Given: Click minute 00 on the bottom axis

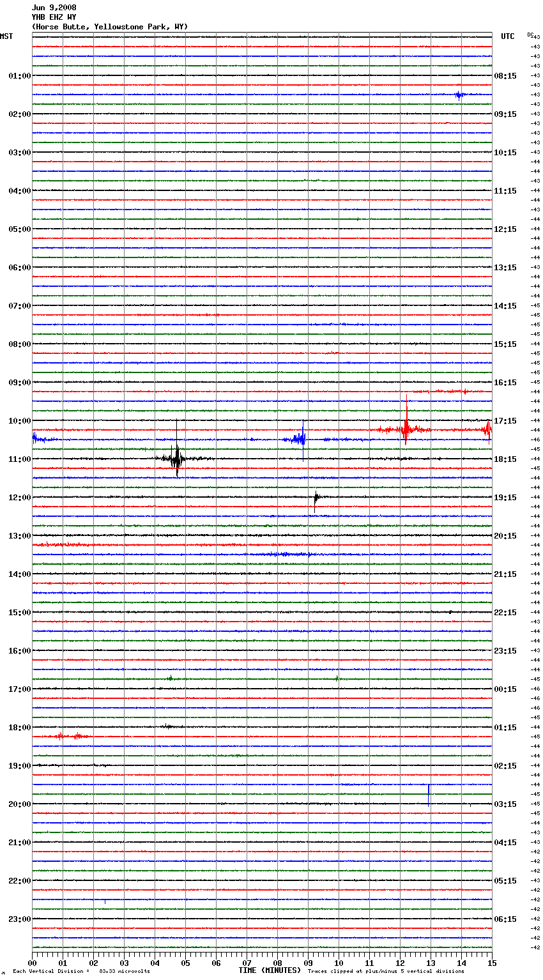Looking at the screenshot, I should tap(33, 963).
